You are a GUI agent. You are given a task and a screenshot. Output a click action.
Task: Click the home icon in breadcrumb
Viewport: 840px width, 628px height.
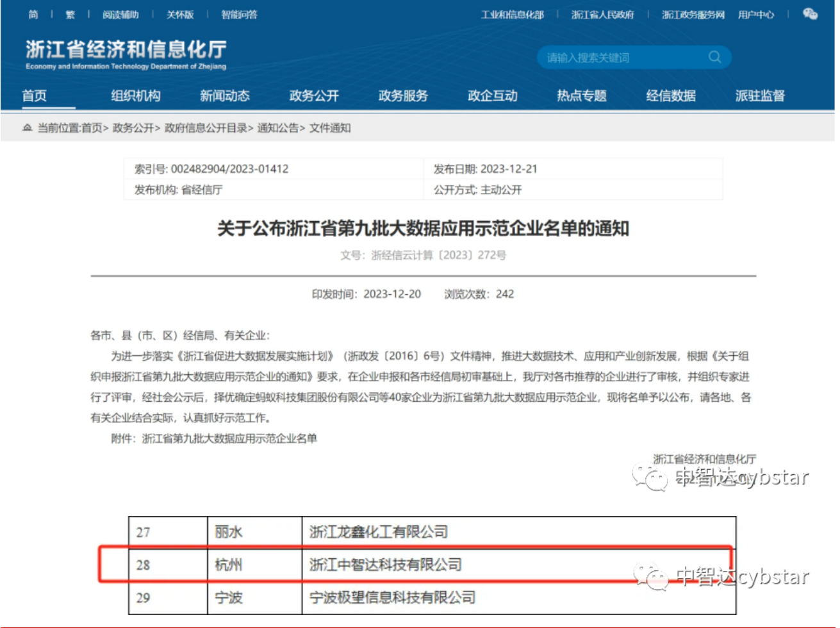pyautogui.click(x=27, y=128)
